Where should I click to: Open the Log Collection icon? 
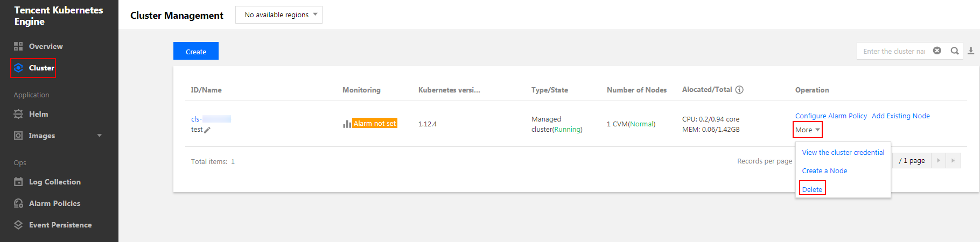coord(18,182)
